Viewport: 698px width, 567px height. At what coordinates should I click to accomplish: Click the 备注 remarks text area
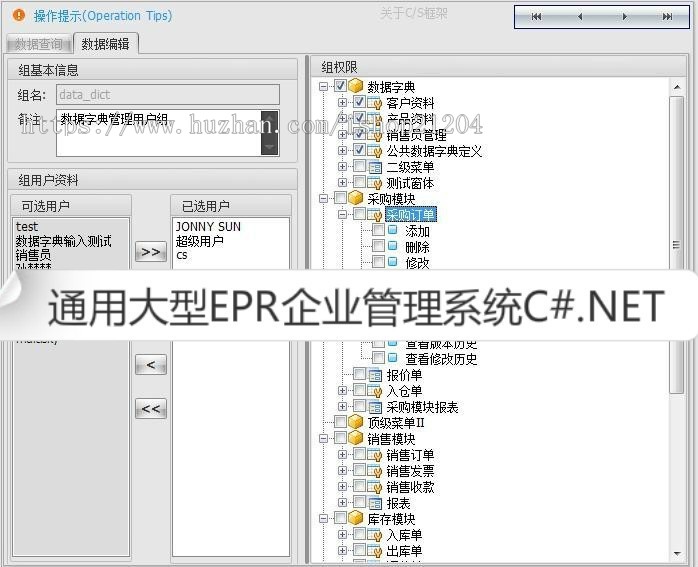pyautogui.click(x=159, y=133)
